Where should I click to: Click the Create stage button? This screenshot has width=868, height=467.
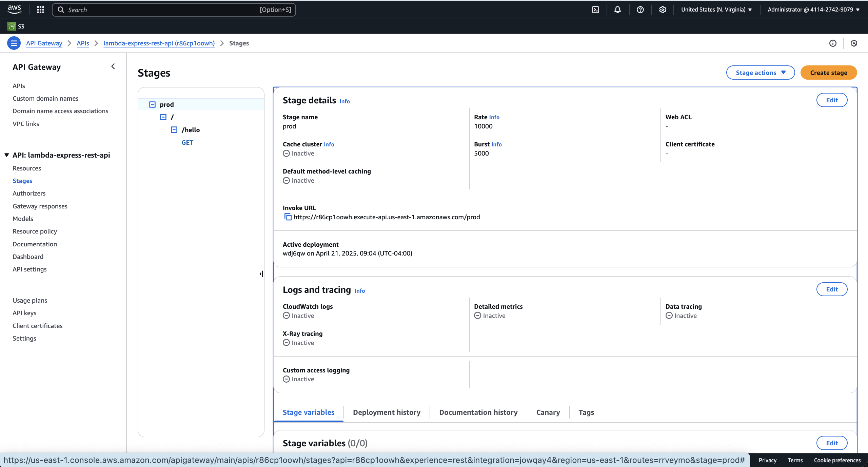tap(828, 73)
